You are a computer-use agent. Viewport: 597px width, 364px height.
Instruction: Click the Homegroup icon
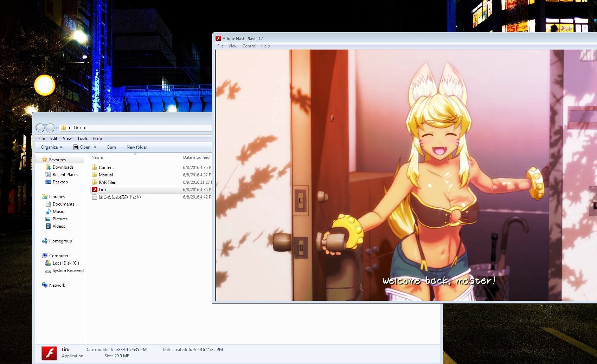pyautogui.click(x=45, y=241)
